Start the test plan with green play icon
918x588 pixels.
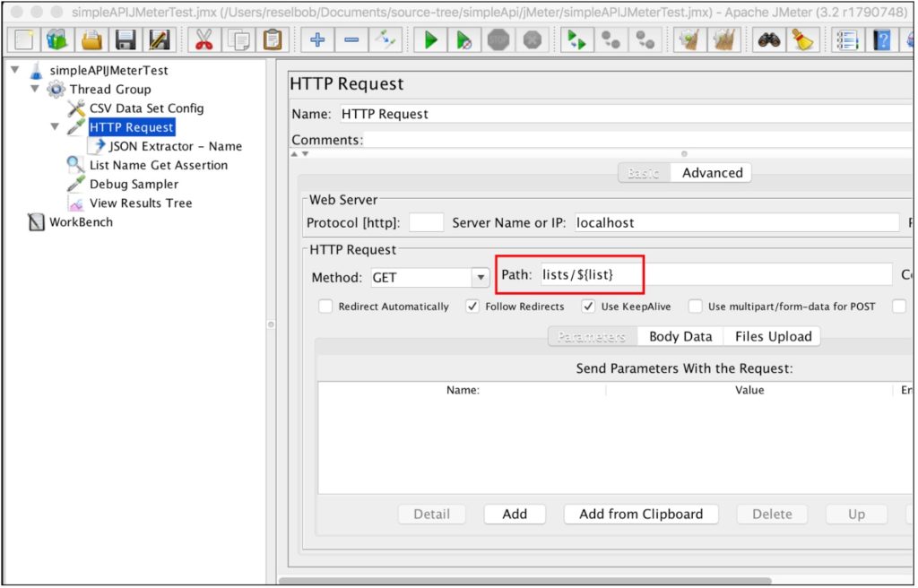[x=429, y=39]
